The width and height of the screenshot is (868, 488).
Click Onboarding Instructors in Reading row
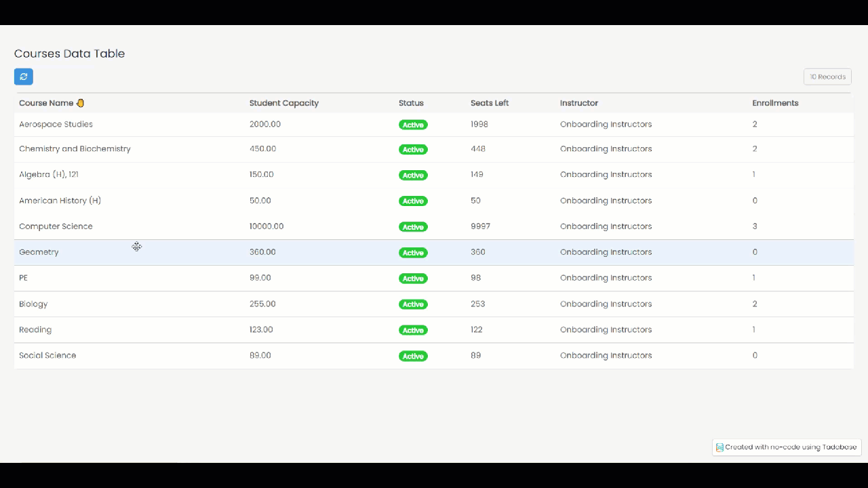606,329
